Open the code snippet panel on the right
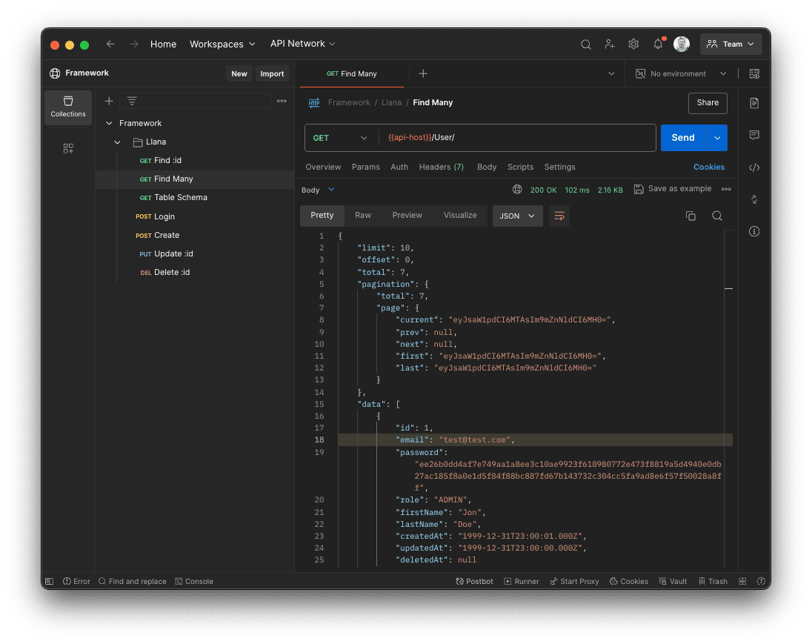812x644 pixels. (x=754, y=167)
